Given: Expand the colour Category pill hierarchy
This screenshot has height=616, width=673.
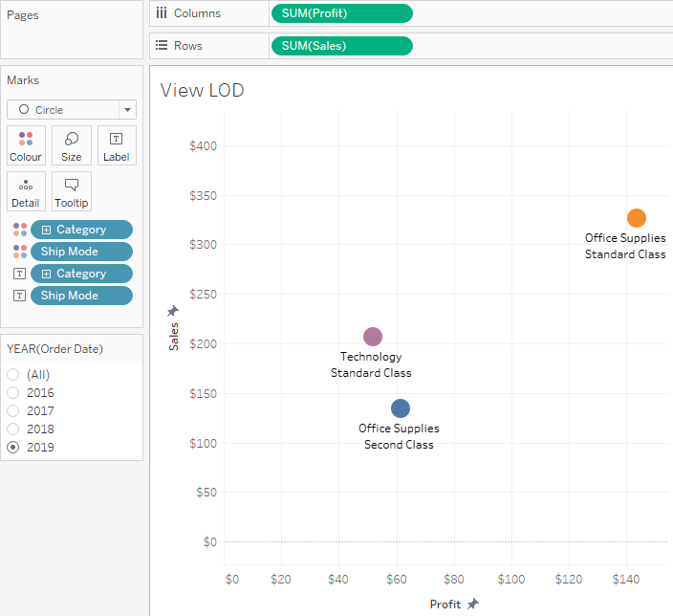Looking at the screenshot, I should [x=46, y=230].
